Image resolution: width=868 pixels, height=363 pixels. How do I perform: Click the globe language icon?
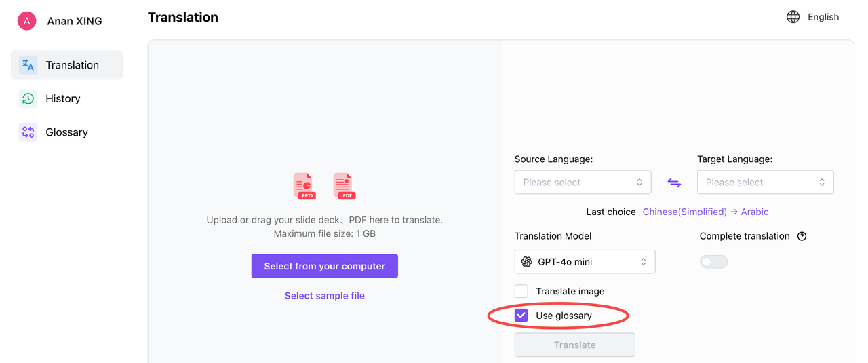coord(793,17)
